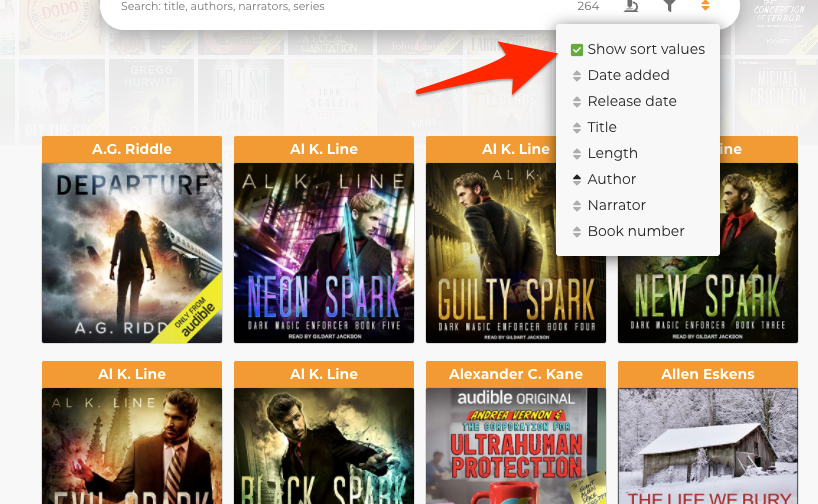The height and width of the screenshot is (504, 818).
Task: Open The Life We Bury cover
Action: (x=708, y=446)
